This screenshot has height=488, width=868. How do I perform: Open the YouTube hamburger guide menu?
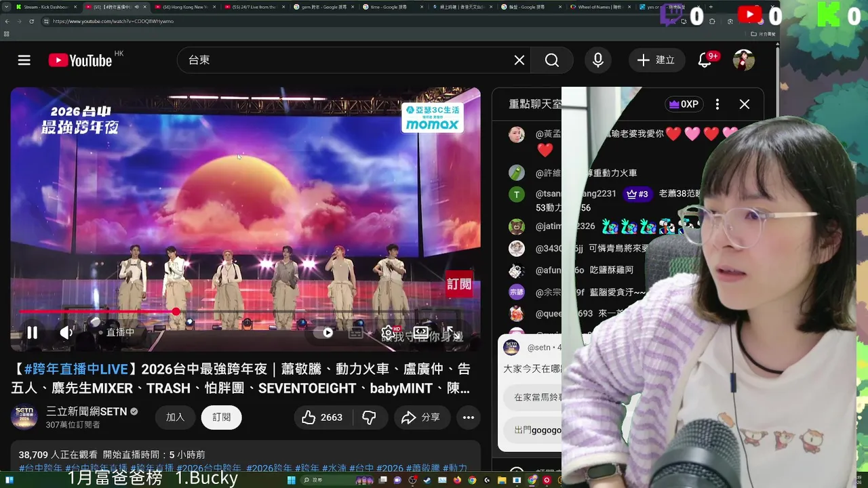24,60
